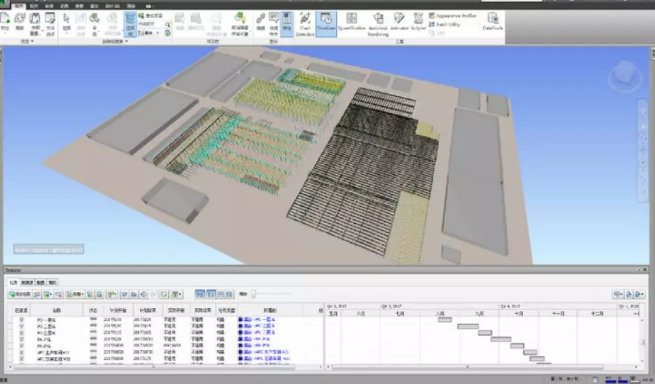Open the Clash Detective tool

305,24
